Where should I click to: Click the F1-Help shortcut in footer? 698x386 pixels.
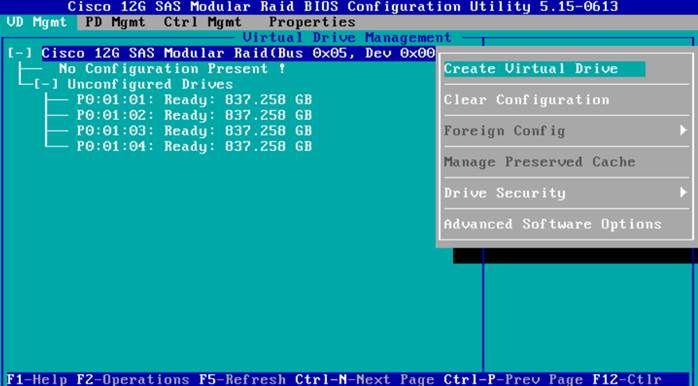click(x=37, y=380)
